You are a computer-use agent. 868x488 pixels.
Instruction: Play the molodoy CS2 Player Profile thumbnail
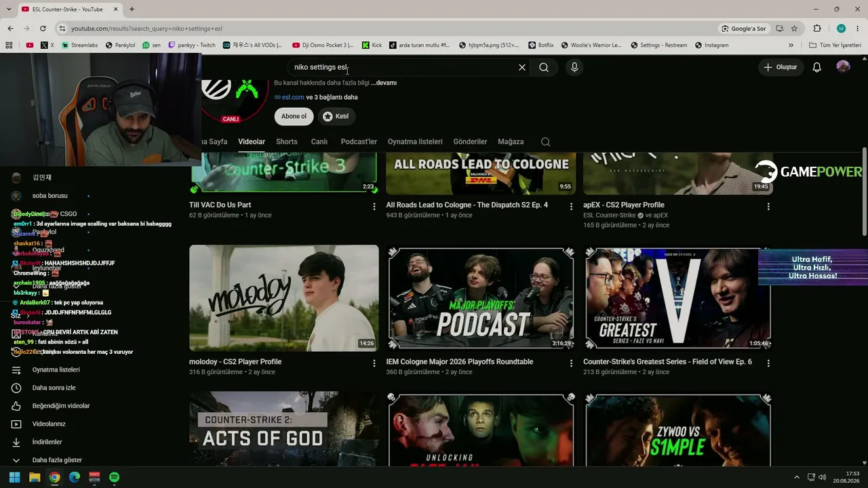[284, 298]
